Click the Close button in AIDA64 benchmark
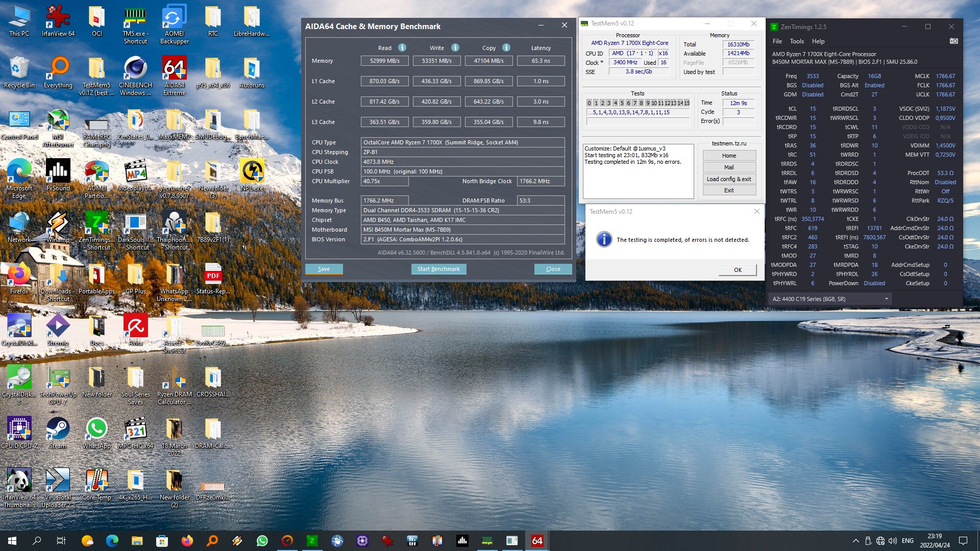The height and width of the screenshot is (551, 980). tap(553, 269)
